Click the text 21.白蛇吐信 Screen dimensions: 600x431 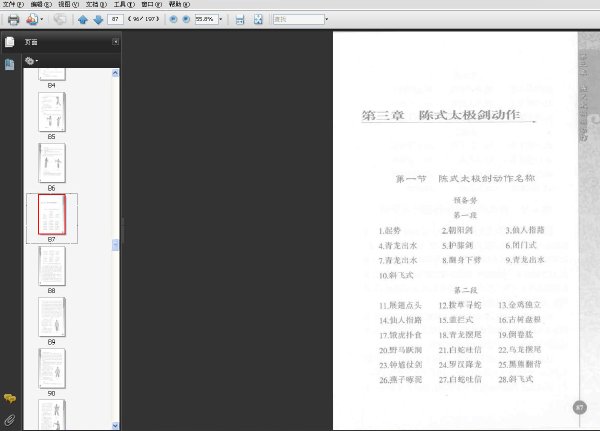click(460, 350)
